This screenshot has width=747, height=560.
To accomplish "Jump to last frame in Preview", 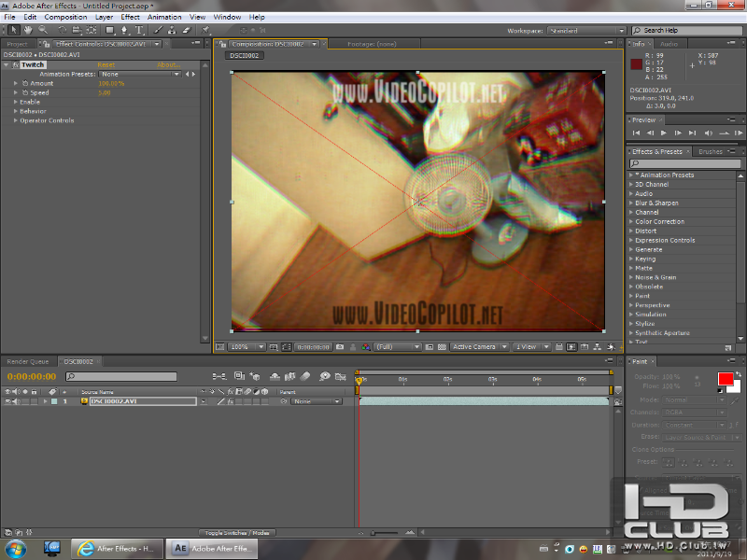I will [692, 133].
